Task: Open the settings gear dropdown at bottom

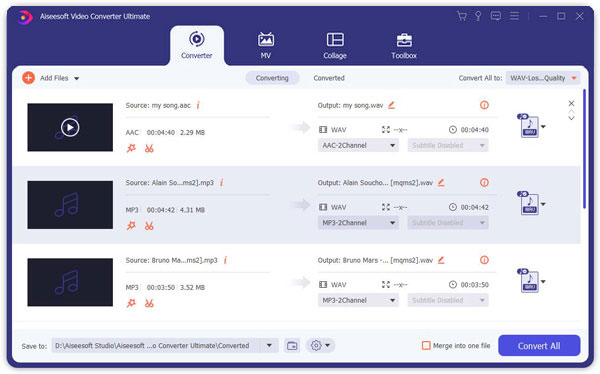Action: [x=320, y=346]
